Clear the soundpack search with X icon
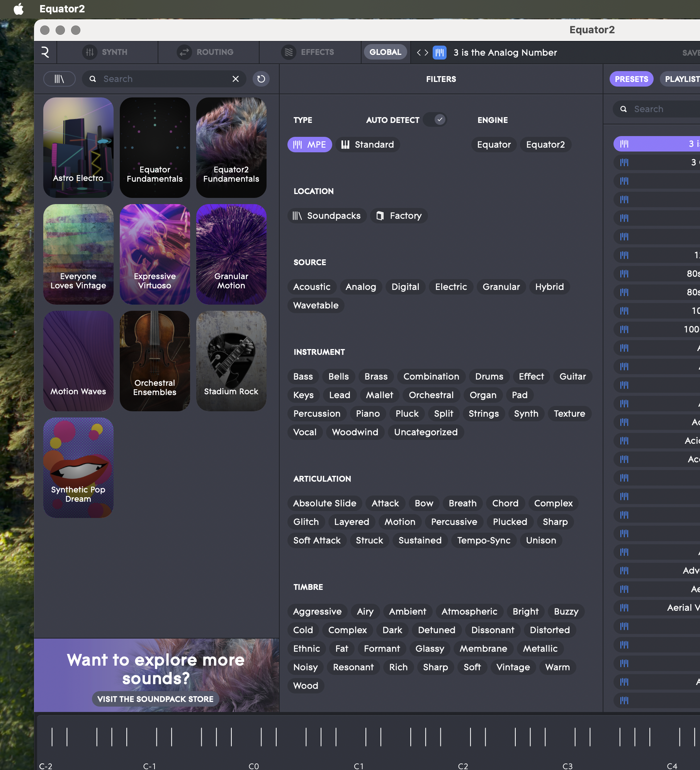 236,79
